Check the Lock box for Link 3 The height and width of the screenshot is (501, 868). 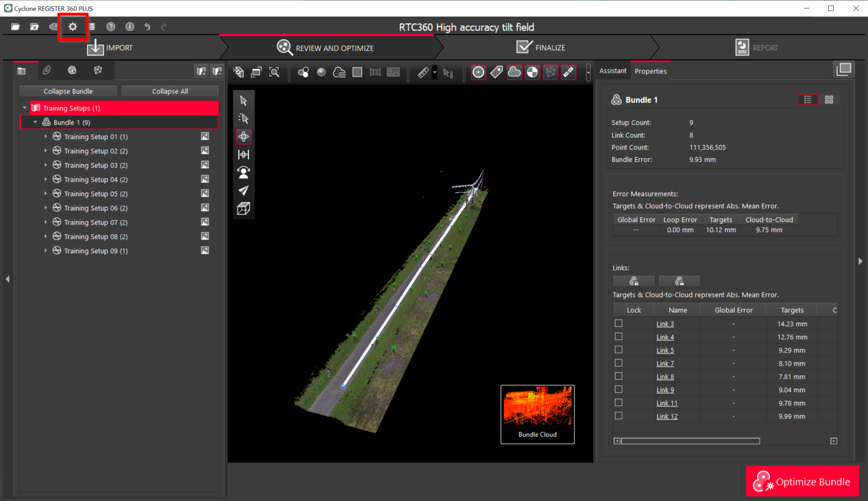point(618,323)
